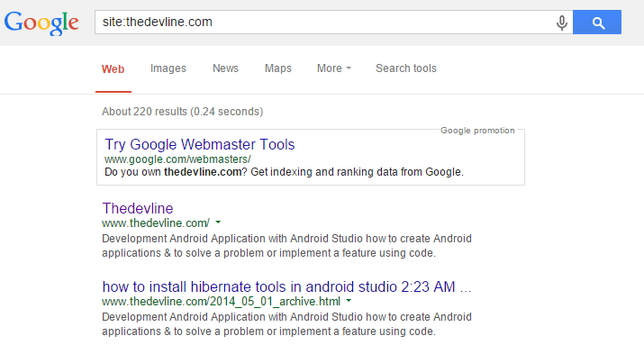This screenshot has width=644, height=345.
Task: Click the www.google.com/webmasters/ URL
Action: pyautogui.click(x=177, y=159)
